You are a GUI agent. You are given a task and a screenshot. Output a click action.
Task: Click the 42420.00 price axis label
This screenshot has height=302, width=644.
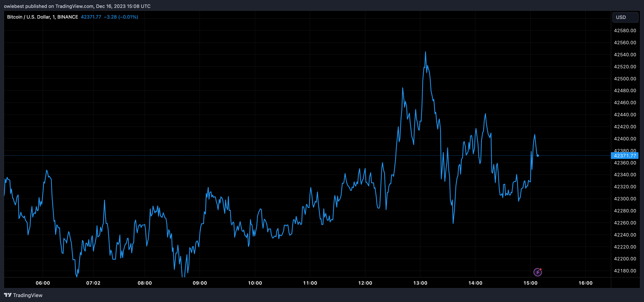tap(625, 127)
